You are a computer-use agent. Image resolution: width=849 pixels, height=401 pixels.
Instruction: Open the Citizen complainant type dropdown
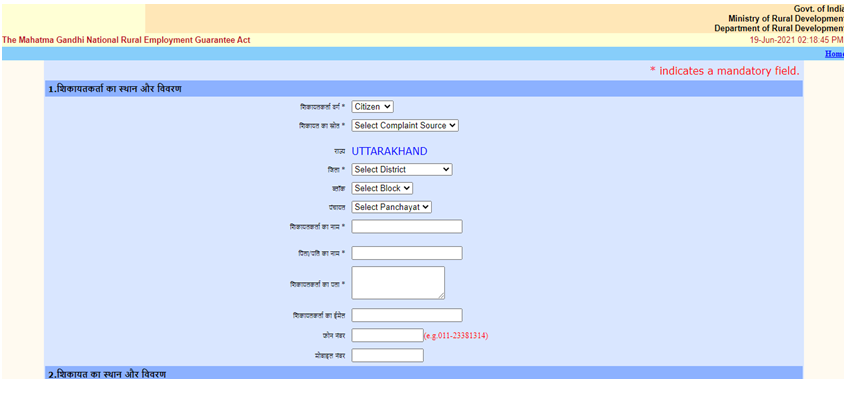pos(372,107)
